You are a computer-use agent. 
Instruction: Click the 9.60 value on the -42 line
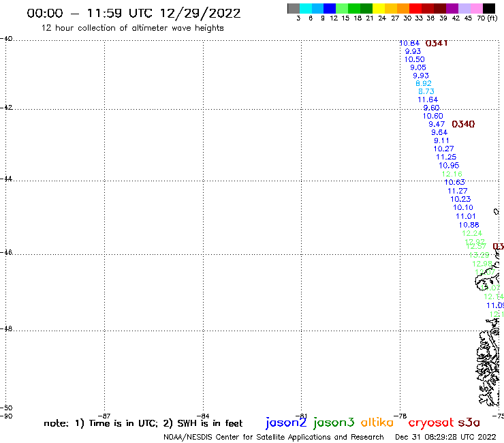431,108
